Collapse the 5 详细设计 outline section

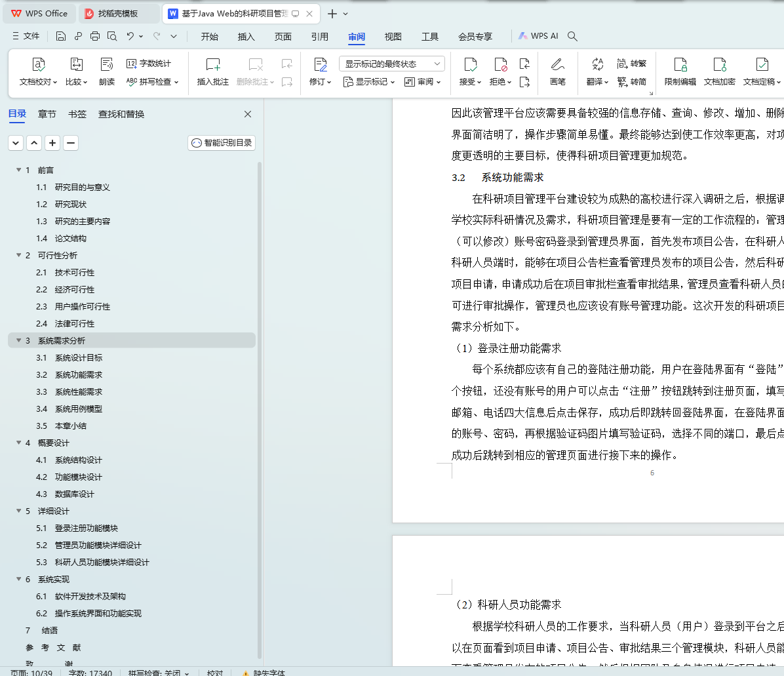(x=18, y=511)
